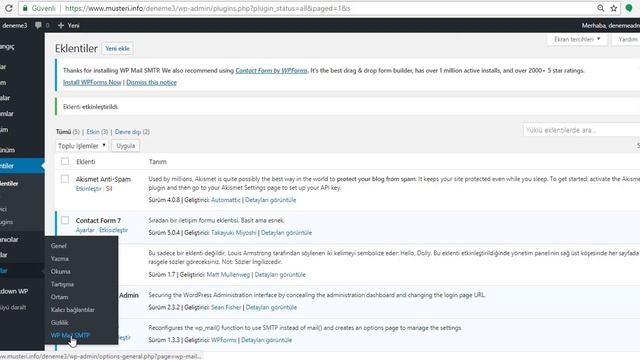Click the zoom magnifier icon in address bar
The width and height of the screenshot is (640, 360).
(x=600, y=8)
